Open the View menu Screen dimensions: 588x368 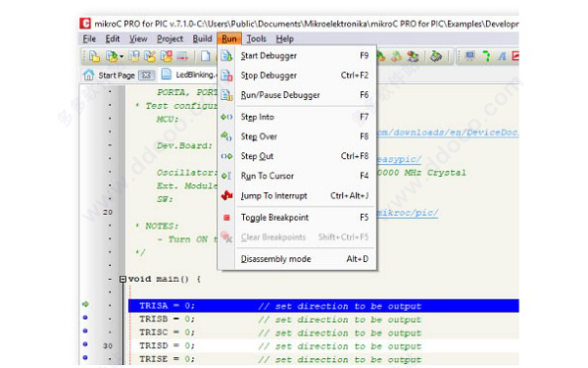click(x=138, y=38)
